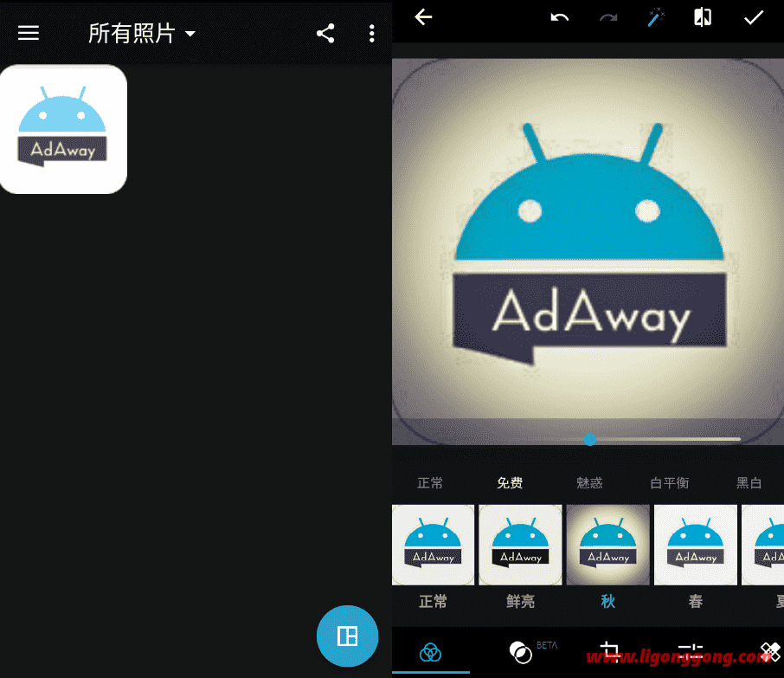The height and width of the screenshot is (678, 784).
Task: Apply the 鲜亮 filter thumbnail
Action: [x=520, y=545]
